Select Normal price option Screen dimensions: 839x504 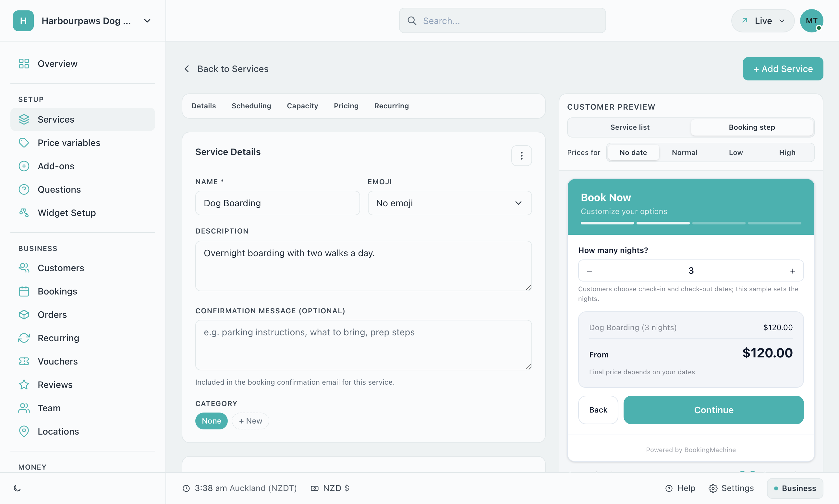click(x=685, y=152)
